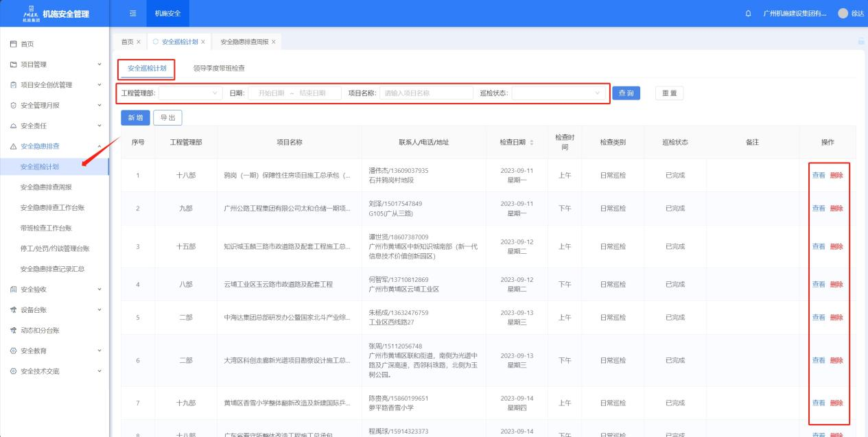Click the 开始日期 start date field
Screen dimensions: 868x437
271,93
